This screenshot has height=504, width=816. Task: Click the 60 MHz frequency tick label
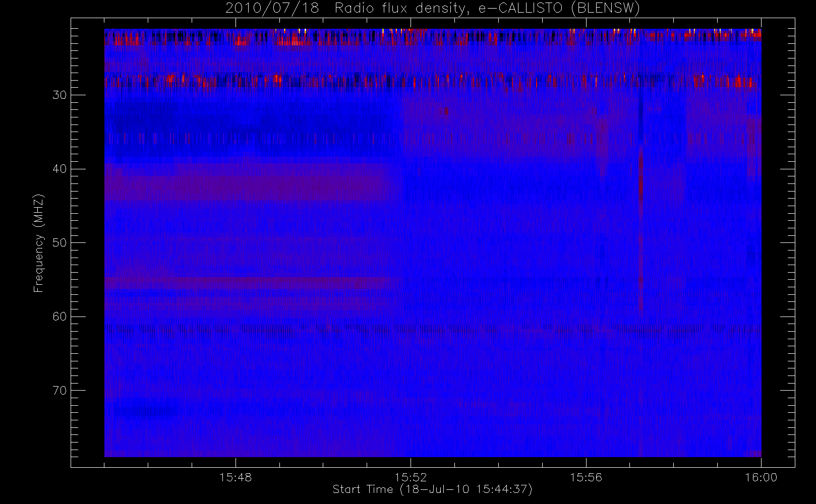[x=60, y=317]
